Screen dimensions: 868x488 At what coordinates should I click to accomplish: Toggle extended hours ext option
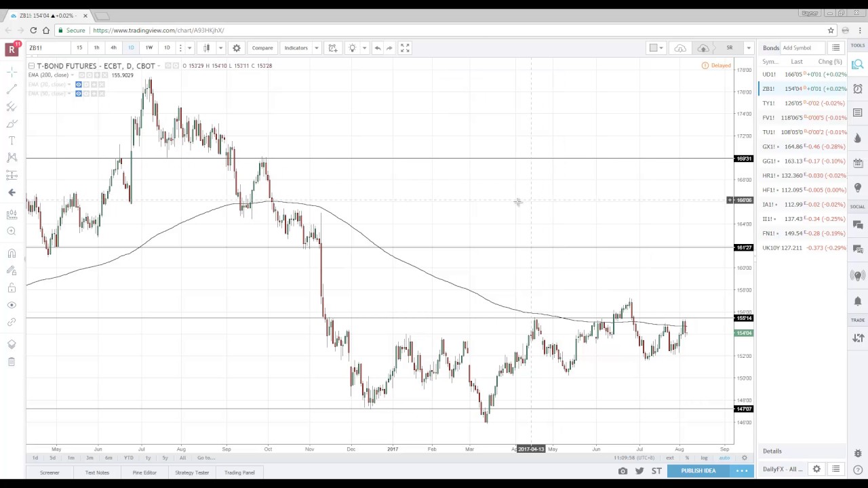670,458
